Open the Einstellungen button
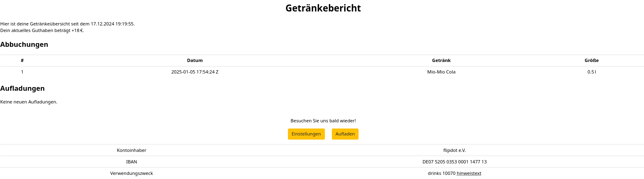 point(306,134)
